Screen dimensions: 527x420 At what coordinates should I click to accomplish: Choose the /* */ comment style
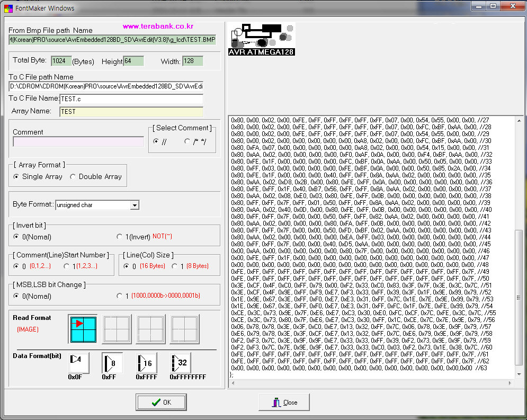click(187, 141)
